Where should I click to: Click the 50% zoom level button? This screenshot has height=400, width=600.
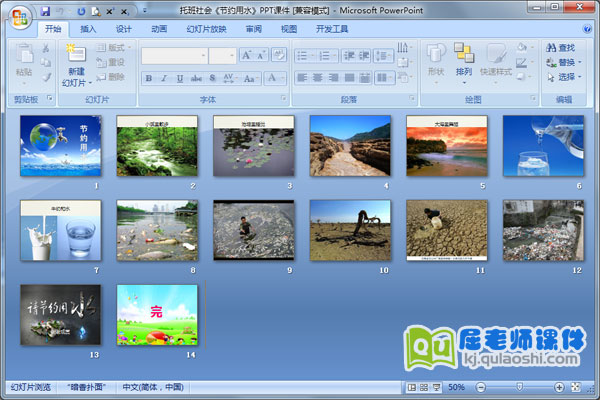456,387
